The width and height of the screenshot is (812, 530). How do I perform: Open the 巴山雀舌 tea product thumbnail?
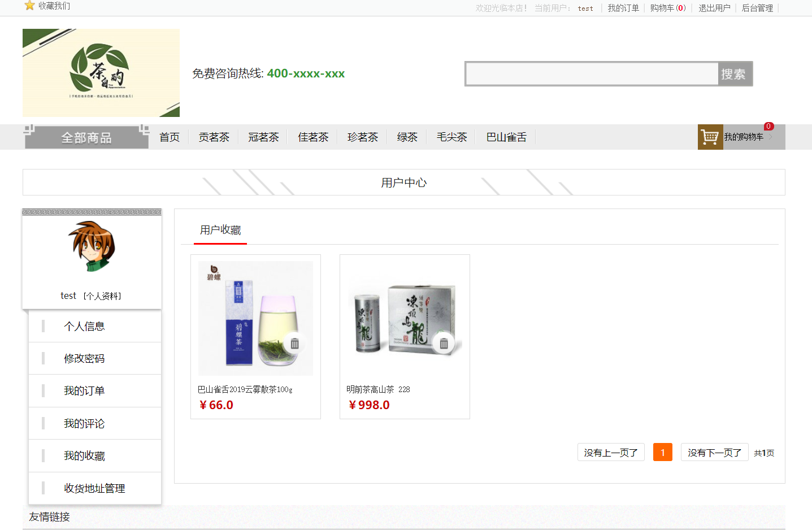click(255, 318)
